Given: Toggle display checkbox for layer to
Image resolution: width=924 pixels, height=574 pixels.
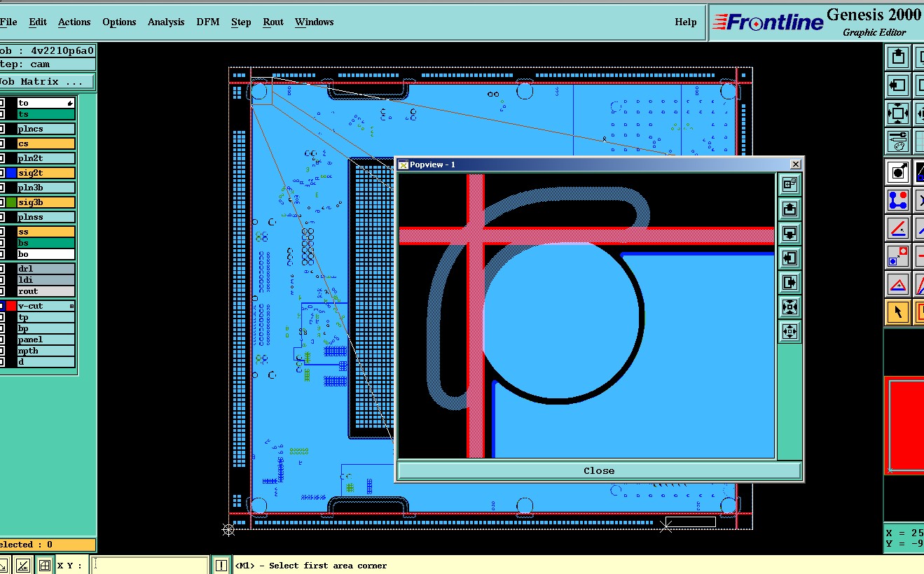Looking at the screenshot, I should click(2, 103).
